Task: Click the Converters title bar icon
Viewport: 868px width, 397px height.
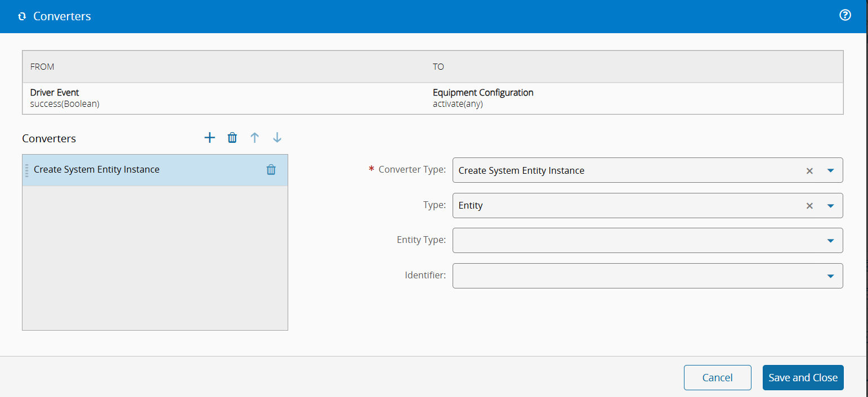Action: click(x=22, y=17)
